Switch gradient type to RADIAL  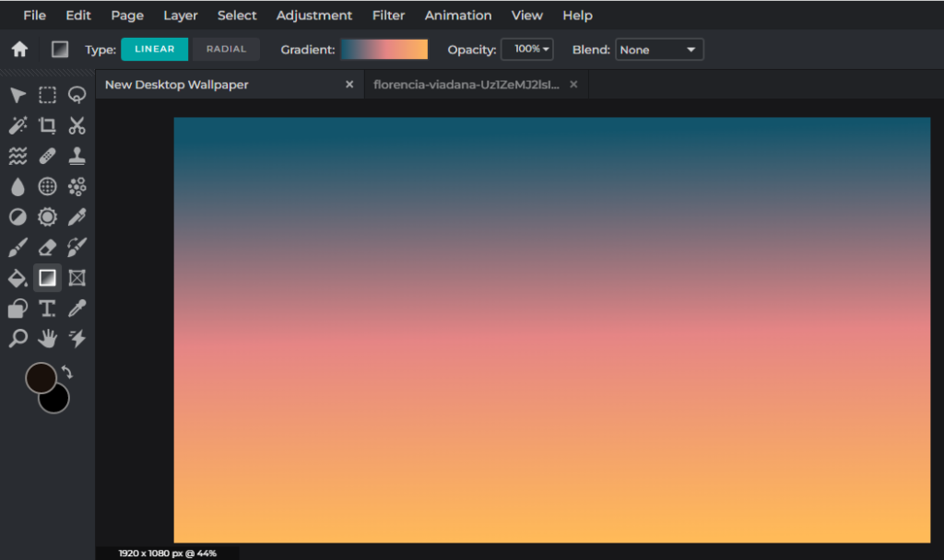(x=225, y=49)
